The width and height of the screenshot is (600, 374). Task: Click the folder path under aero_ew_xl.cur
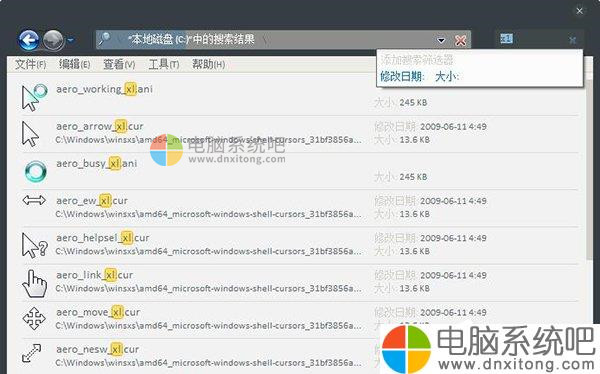click(209, 214)
